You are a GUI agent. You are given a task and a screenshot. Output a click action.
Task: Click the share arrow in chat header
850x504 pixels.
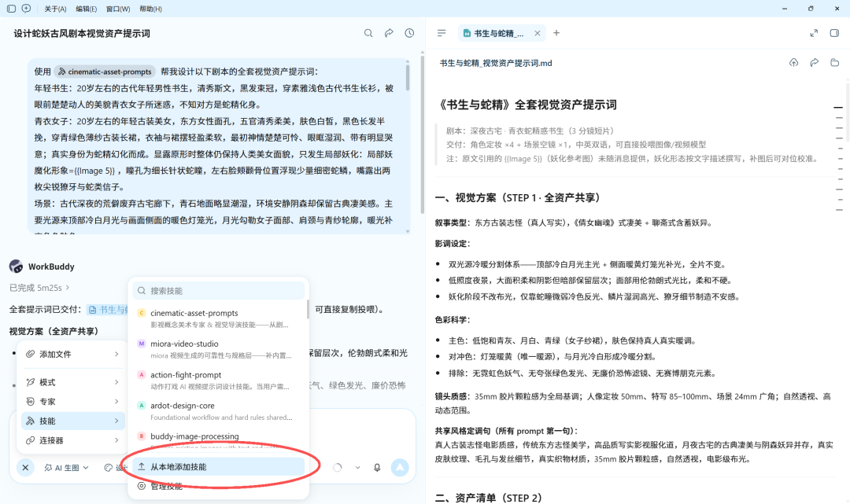click(x=389, y=33)
